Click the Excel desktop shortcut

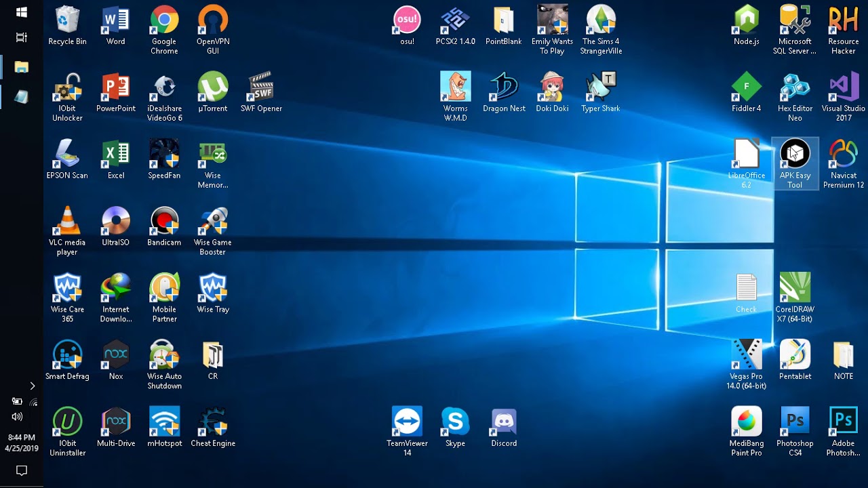[x=116, y=160]
